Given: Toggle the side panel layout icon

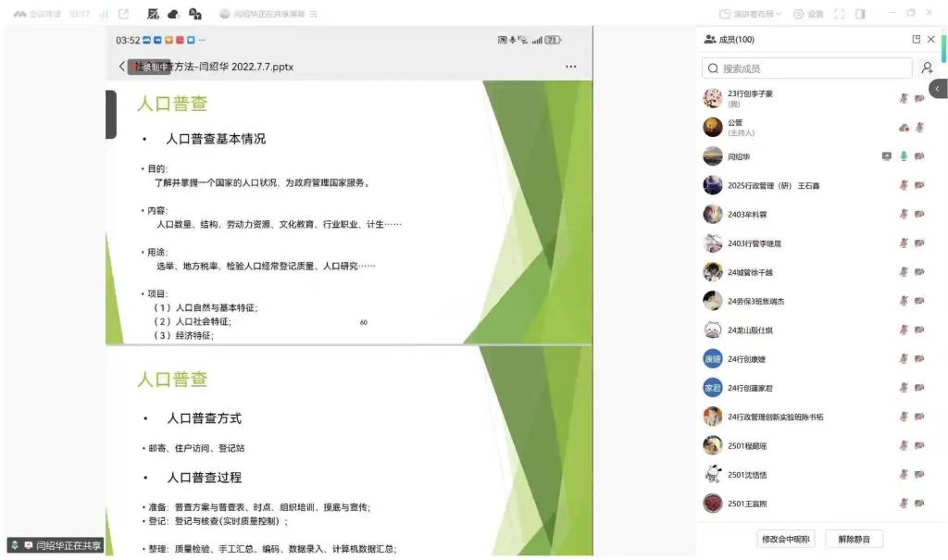Looking at the screenshot, I should (x=861, y=14).
